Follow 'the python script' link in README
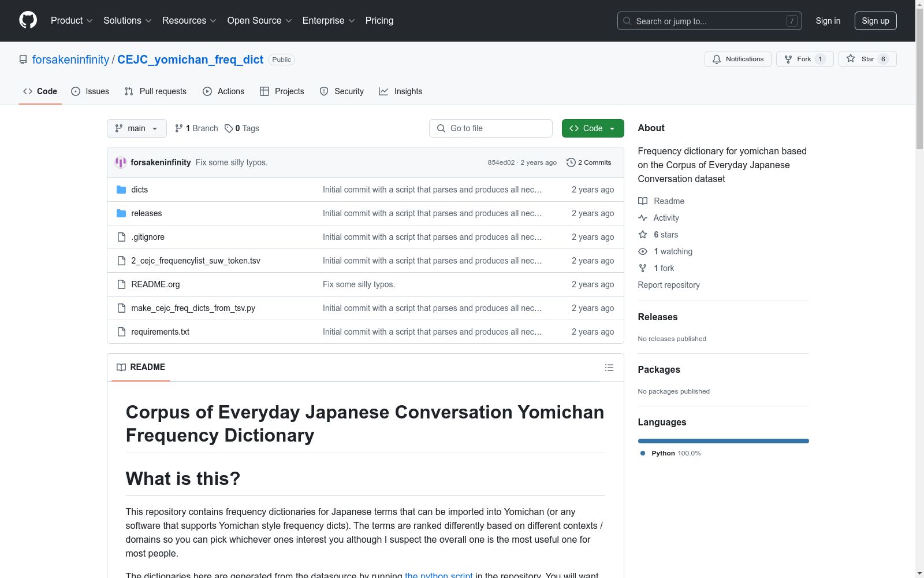 point(439,575)
